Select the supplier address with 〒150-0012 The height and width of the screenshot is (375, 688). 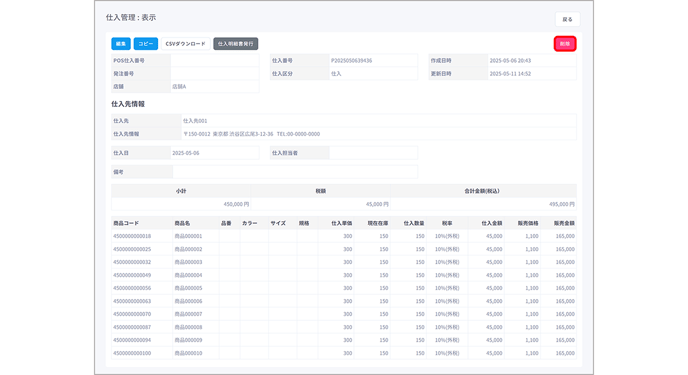251,134
